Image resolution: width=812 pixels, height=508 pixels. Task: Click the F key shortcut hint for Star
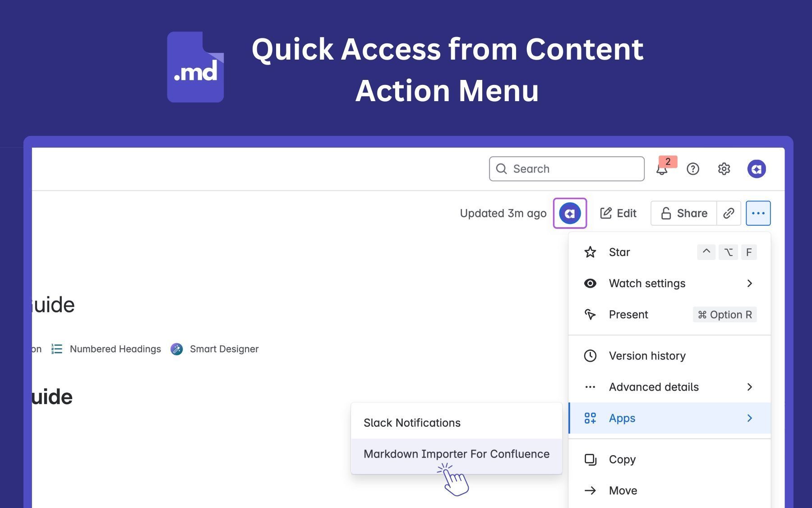click(x=749, y=252)
